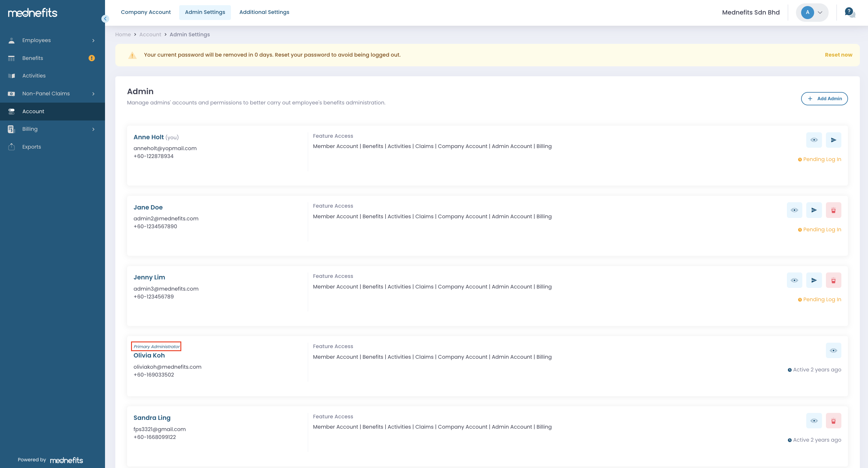View Anne Holt's permissions via eye icon
Image resolution: width=868 pixels, height=468 pixels.
814,140
